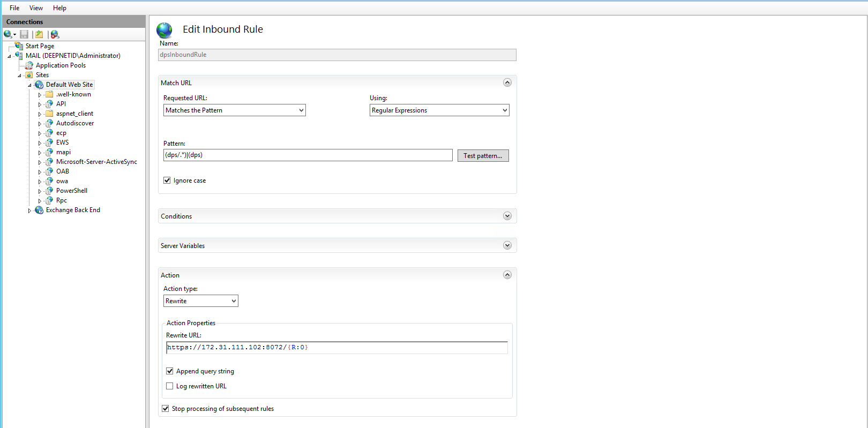Click the .well-known folder icon
Screen dimensions: 868x428
(49, 94)
